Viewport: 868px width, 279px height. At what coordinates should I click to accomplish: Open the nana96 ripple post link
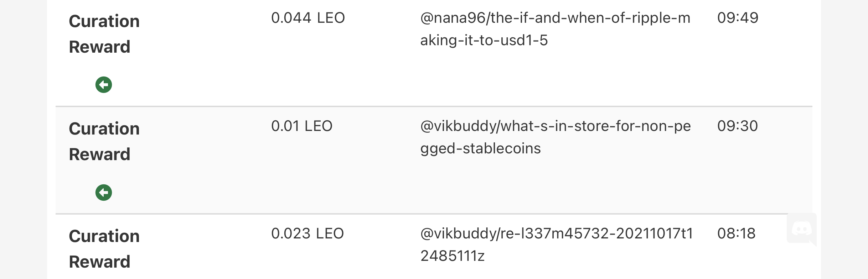555,29
